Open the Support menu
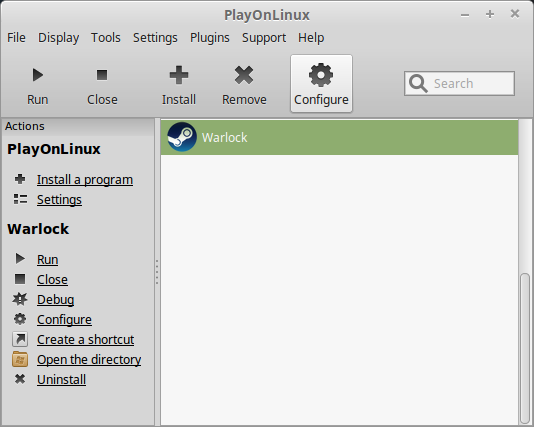The height and width of the screenshot is (427, 534). 264,37
